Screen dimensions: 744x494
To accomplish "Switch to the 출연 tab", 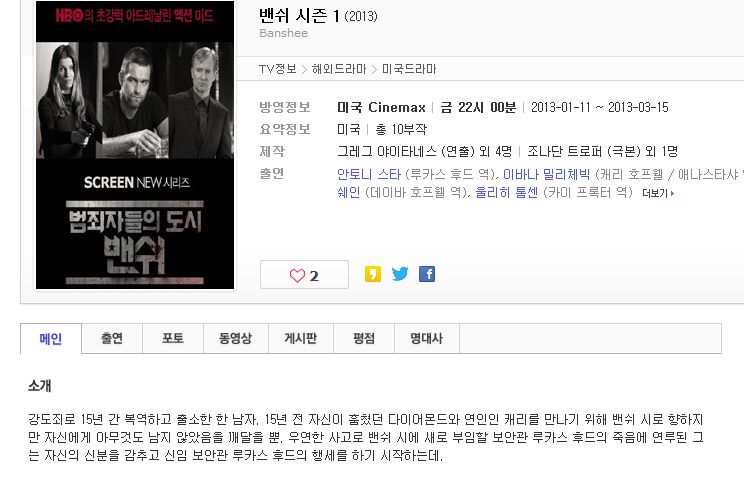I will point(112,338).
